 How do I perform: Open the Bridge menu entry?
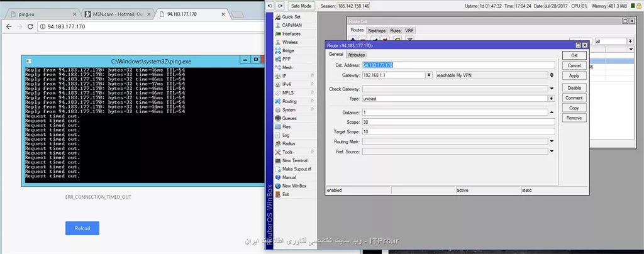tap(288, 50)
